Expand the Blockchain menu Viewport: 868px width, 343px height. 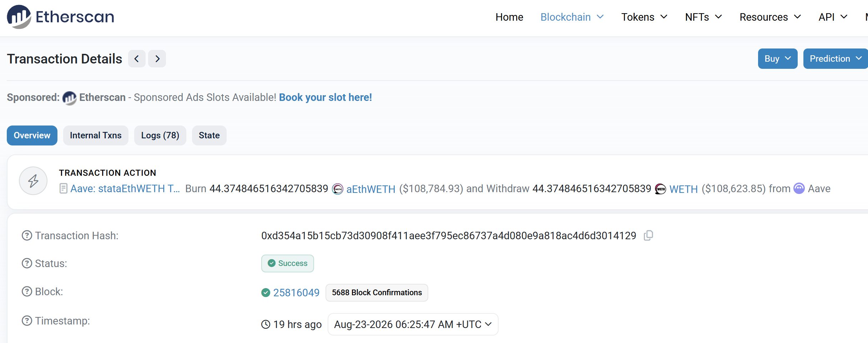[x=572, y=17]
